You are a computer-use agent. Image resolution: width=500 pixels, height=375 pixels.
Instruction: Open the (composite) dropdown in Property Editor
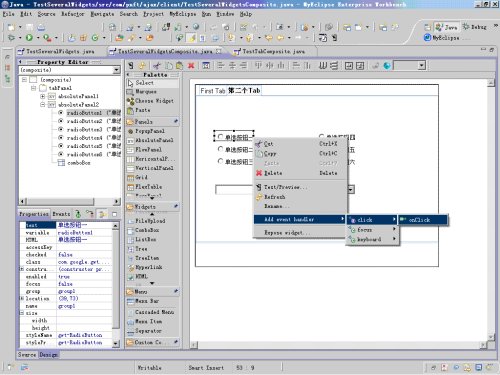116,70
